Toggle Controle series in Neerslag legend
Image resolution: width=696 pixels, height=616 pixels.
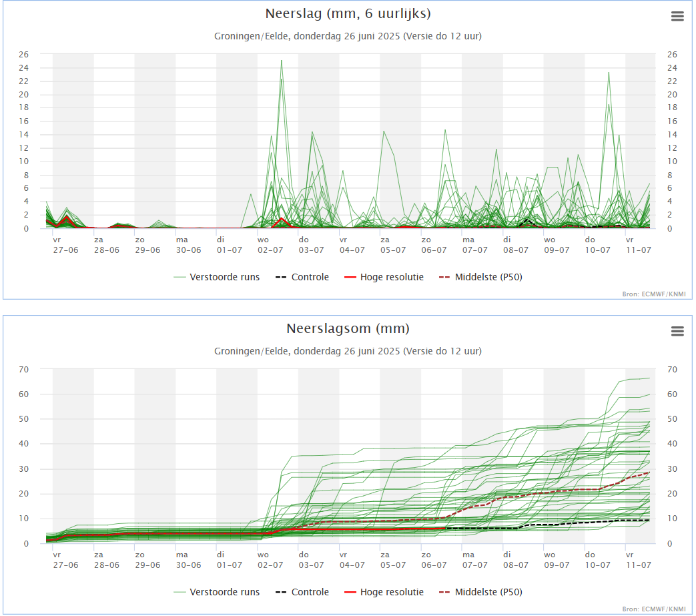click(x=302, y=277)
